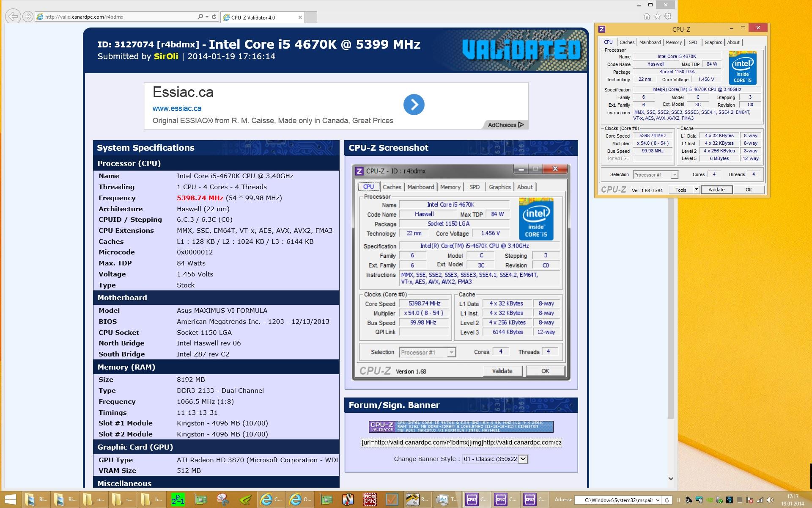Click the Essiac.ca ad headline
Viewport: 812px width, 508px height.
[x=183, y=92]
